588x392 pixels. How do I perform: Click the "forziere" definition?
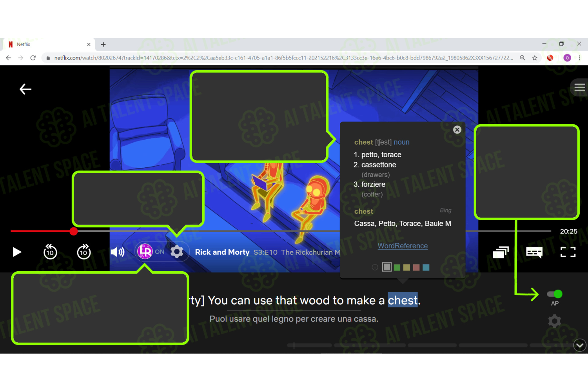pyautogui.click(x=373, y=185)
